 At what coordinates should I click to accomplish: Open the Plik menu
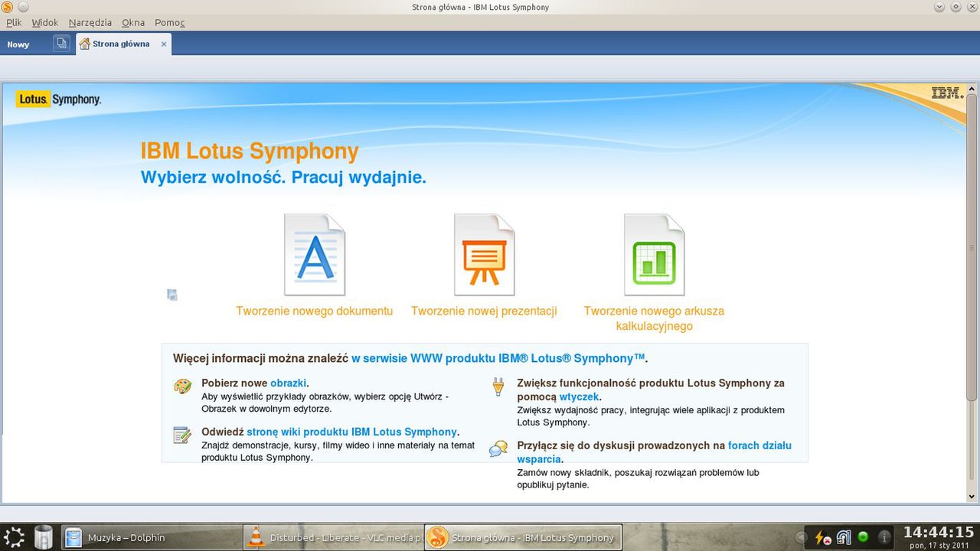point(14,23)
